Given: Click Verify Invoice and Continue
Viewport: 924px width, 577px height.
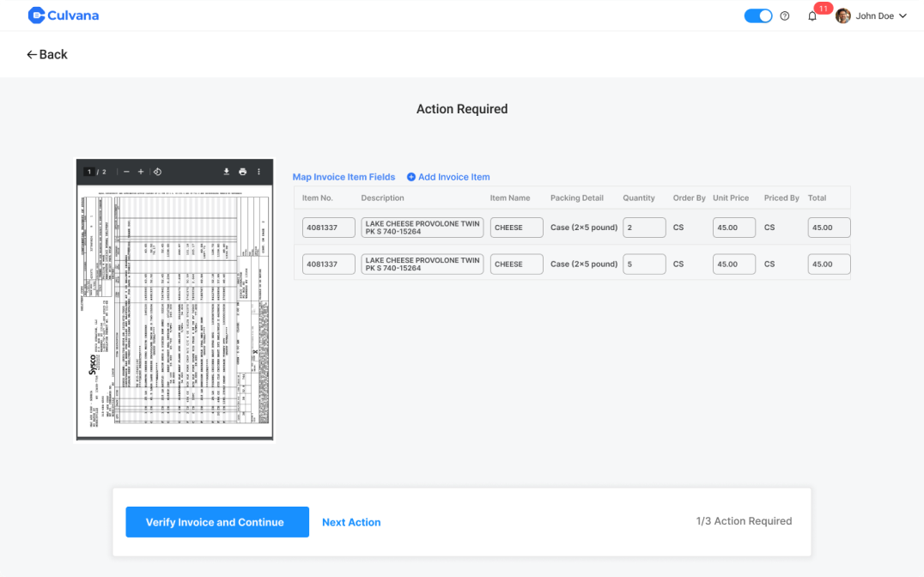Looking at the screenshot, I should click(217, 522).
